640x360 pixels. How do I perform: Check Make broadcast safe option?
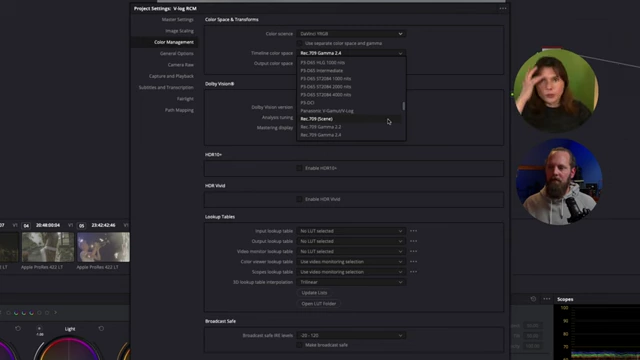coord(299,345)
